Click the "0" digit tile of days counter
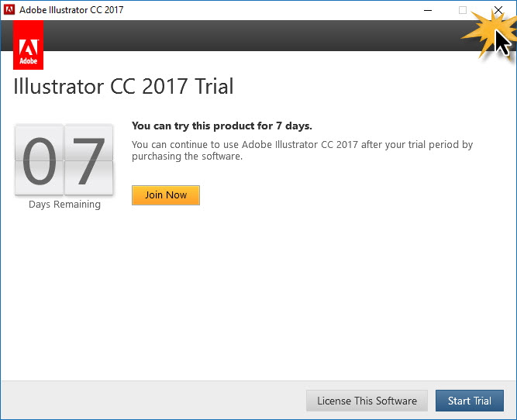The image size is (517, 420). [x=40, y=160]
